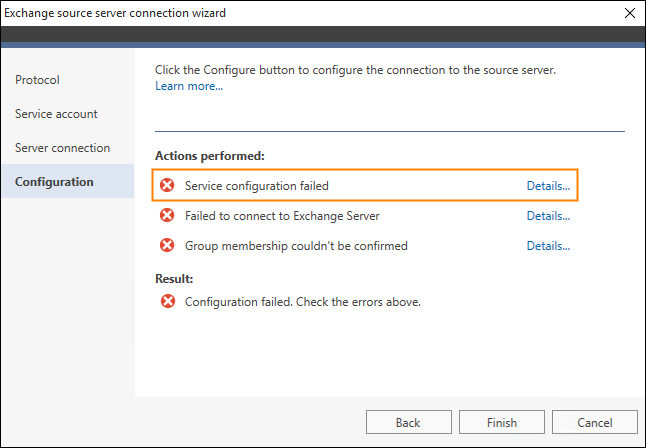Click the error icon beside Service configuration failed
Screen dimensions: 646x448
click(x=167, y=185)
